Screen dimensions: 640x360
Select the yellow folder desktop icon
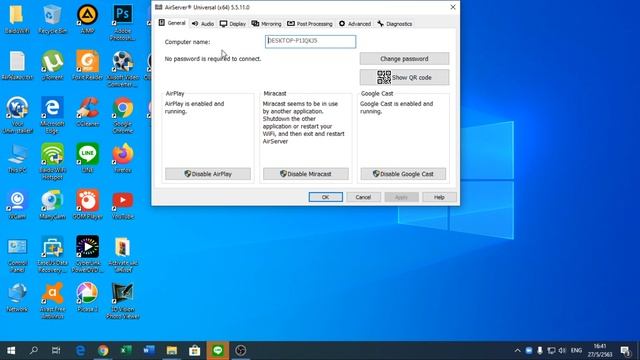[17, 20]
